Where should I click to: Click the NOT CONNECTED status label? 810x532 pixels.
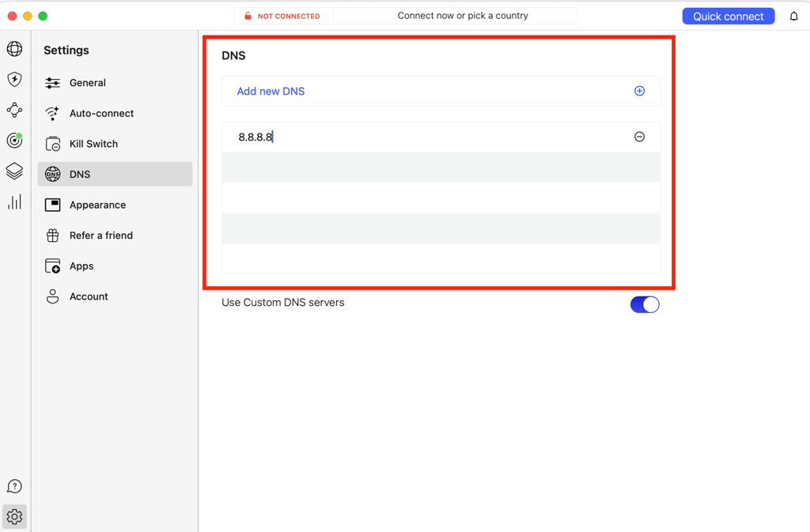coord(289,17)
